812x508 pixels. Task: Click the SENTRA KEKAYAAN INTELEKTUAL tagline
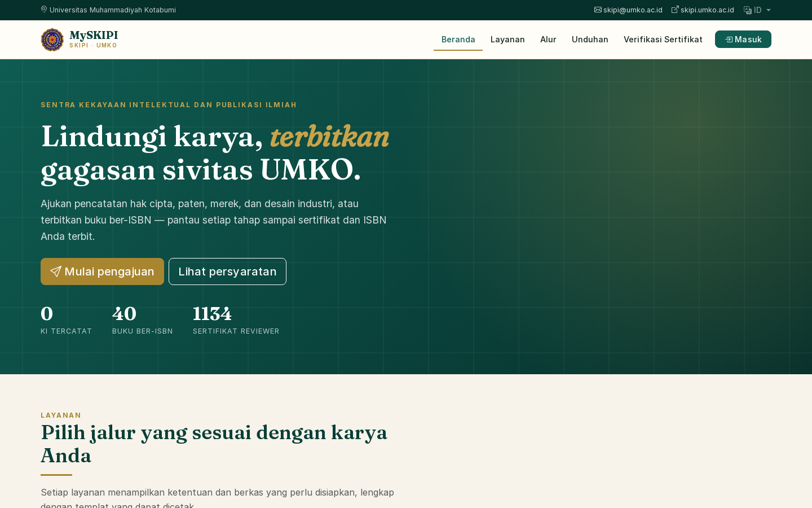(169, 105)
